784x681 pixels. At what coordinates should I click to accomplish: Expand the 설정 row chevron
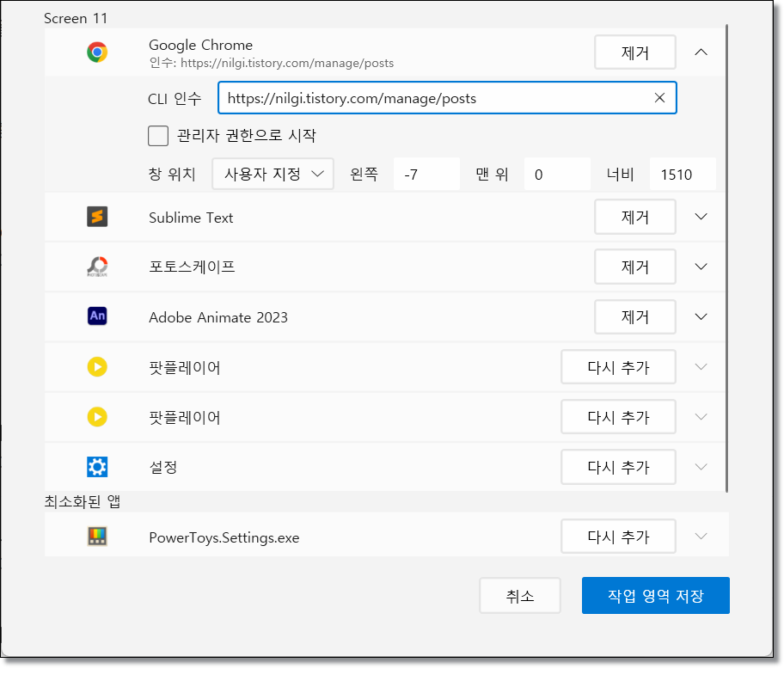(x=701, y=467)
